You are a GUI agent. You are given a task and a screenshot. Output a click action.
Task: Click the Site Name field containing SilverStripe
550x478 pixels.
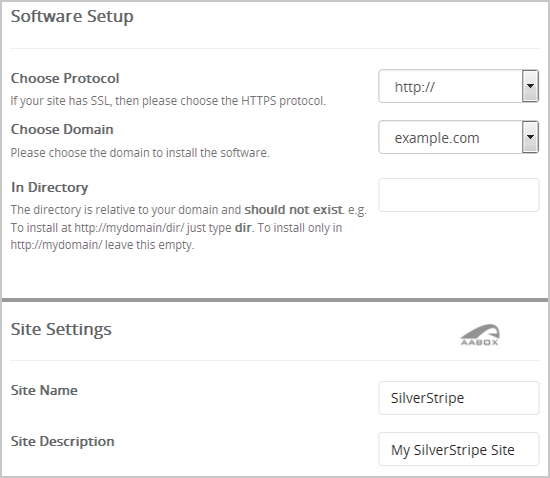(x=458, y=398)
